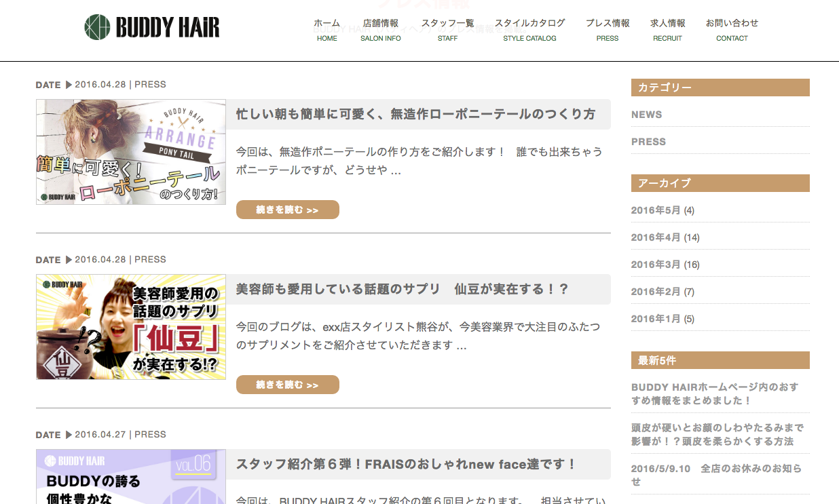839x504 pixels.
Task: Click the 仙豆 article excerpt text
Action: coord(418,336)
